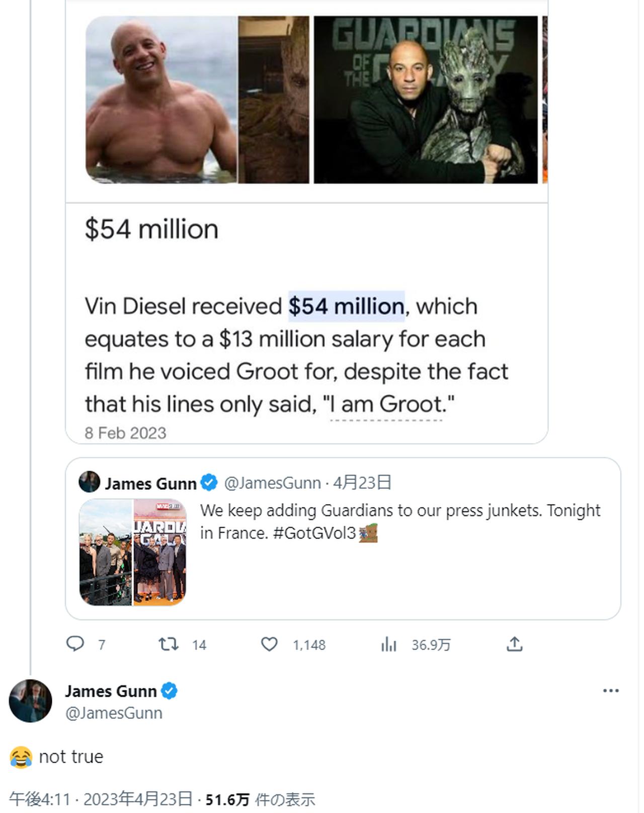Like the tweet with the heart icon
This screenshot has width=644, height=813.
click(269, 644)
